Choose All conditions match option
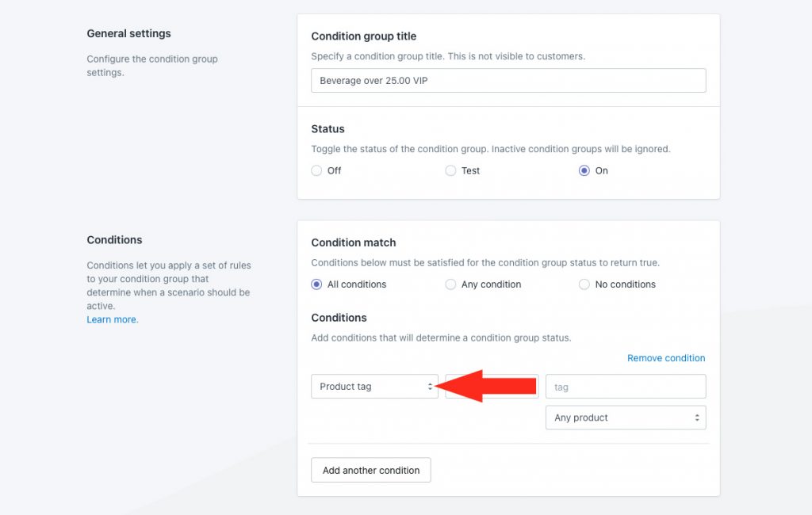The width and height of the screenshot is (812, 515). 316,284
